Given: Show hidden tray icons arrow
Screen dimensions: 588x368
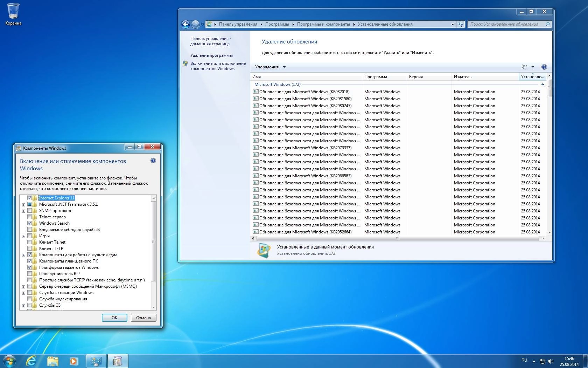Looking at the screenshot, I should (534, 361).
